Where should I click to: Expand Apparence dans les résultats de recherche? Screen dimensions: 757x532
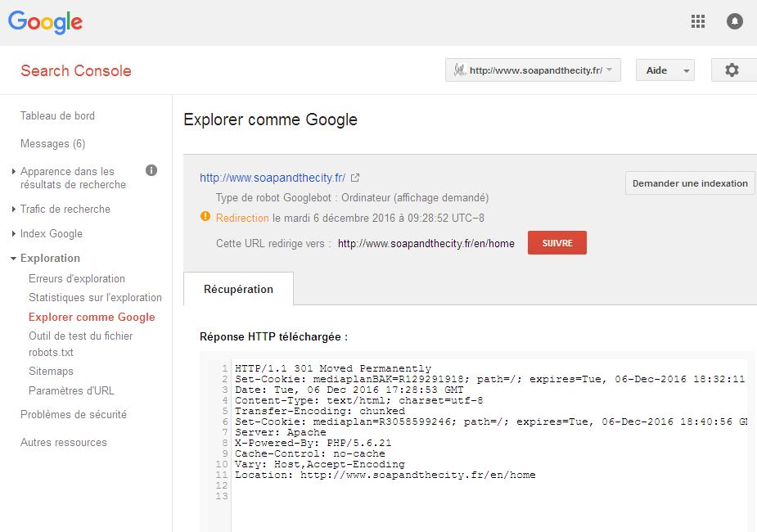(x=73, y=178)
